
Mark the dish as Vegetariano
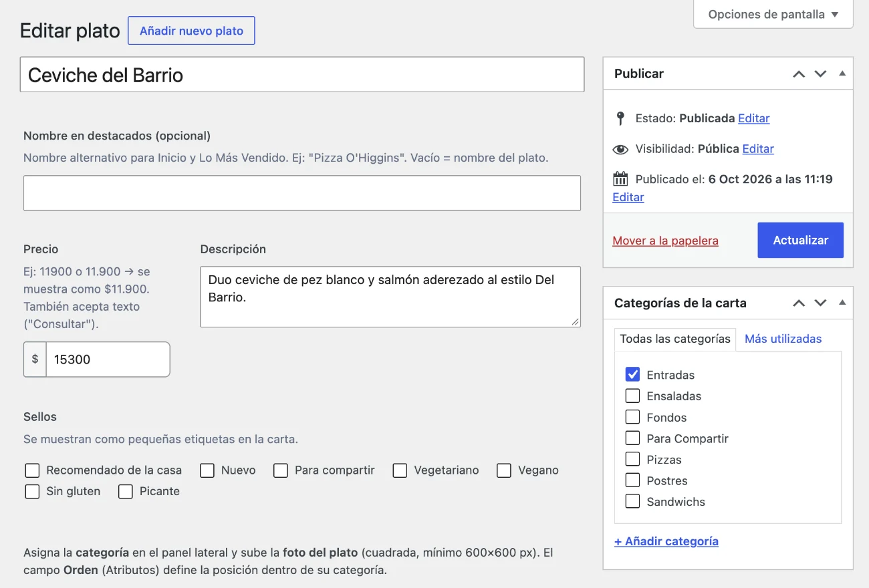coord(400,470)
